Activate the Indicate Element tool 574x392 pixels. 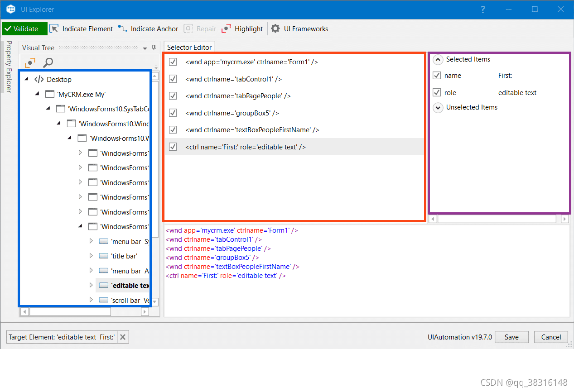click(x=81, y=29)
